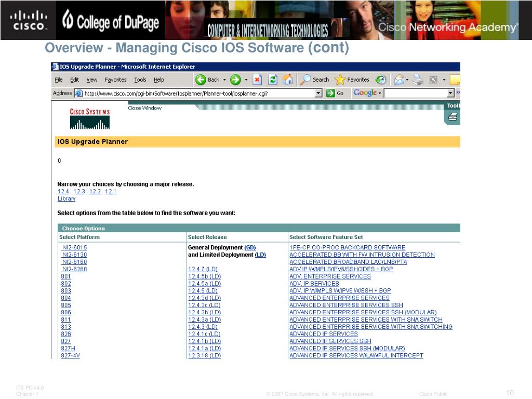Click the Google search input box
Image resolution: width=532 pixels, height=399 pixels.
tap(415, 93)
